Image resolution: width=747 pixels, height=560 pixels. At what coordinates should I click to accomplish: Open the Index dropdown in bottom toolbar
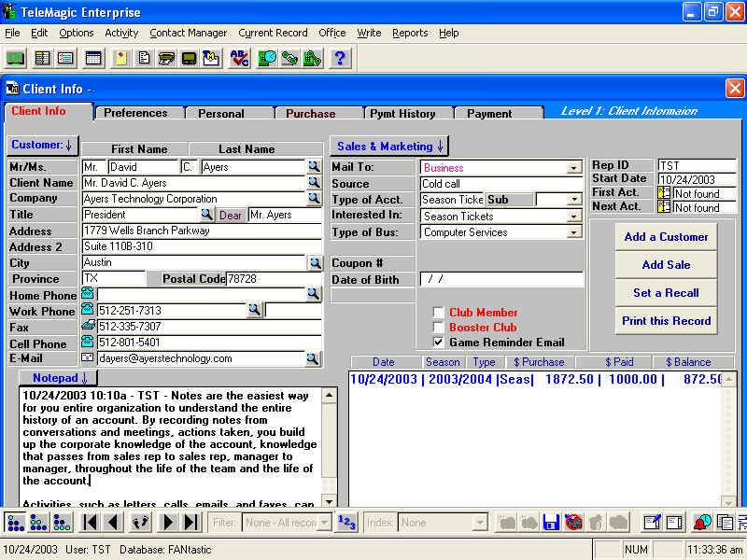tap(480, 523)
